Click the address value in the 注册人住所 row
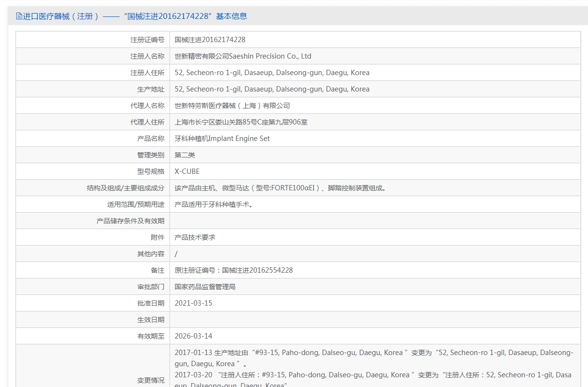The width and height of the screenshot is (588, 387). (272, 73)
